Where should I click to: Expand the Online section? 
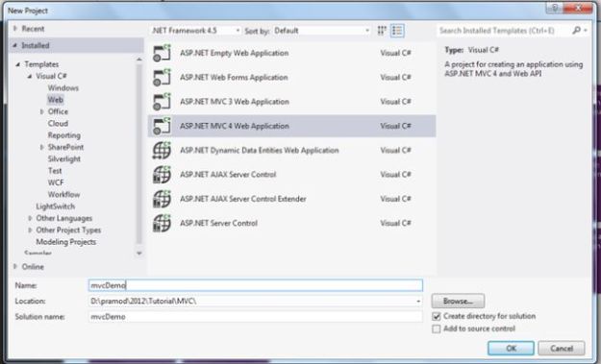coord(15,266)
